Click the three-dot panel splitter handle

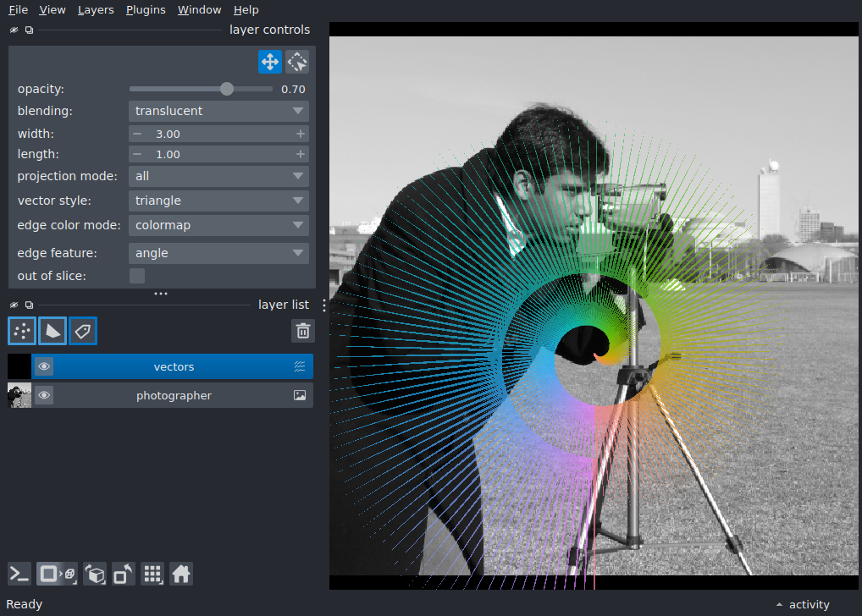click(x=161, y=294)
